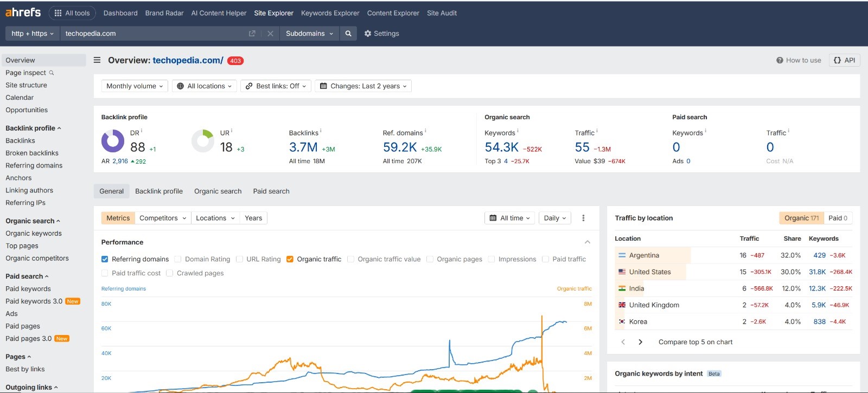Open the Monthly volume dropdown
868x393 pixels.
tap(135, 86)
